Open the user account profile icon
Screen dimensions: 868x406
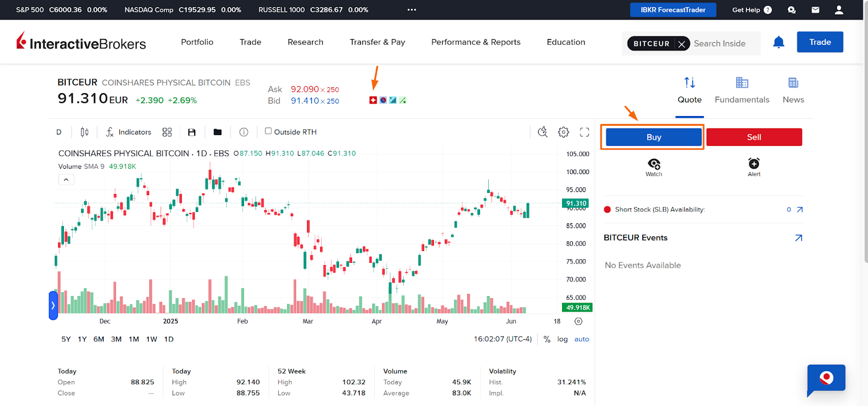pos(839,10)
